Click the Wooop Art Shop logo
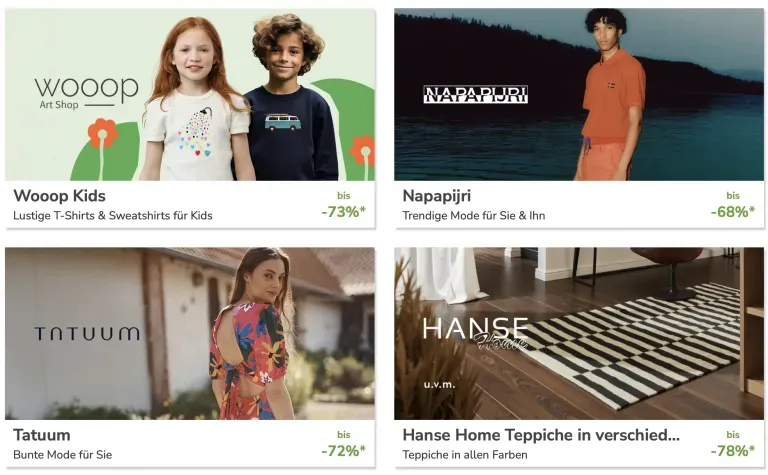768x475 pixels. click(x=86, y=94)
